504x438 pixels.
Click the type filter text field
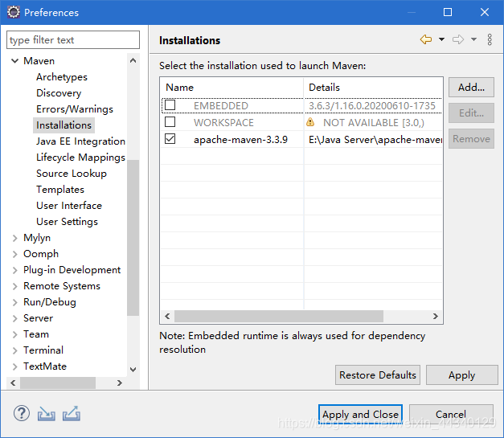click(x=73, y=40)
